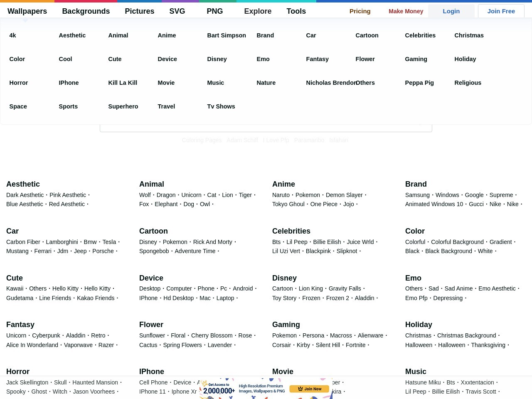Open Emo Aesthetic wallpapers
Image resolution: width=532 pixels, height=399 pixels.
coord(497,288)
